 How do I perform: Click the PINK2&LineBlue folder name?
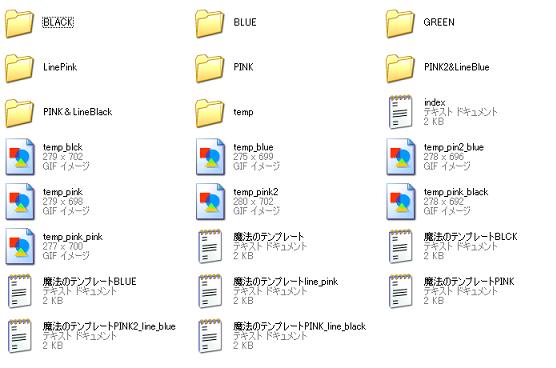coord(456,67)
